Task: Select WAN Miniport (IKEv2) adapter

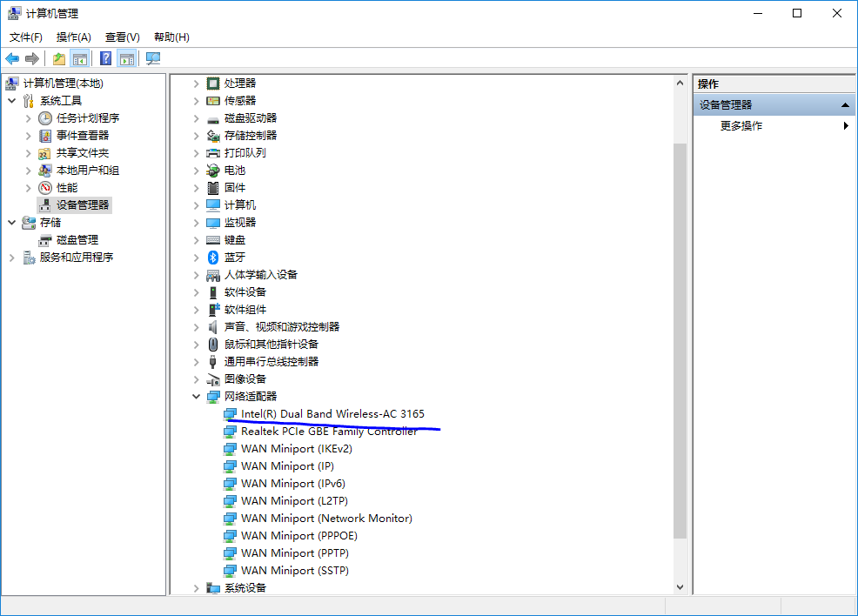Action: [x=297, y=449]
